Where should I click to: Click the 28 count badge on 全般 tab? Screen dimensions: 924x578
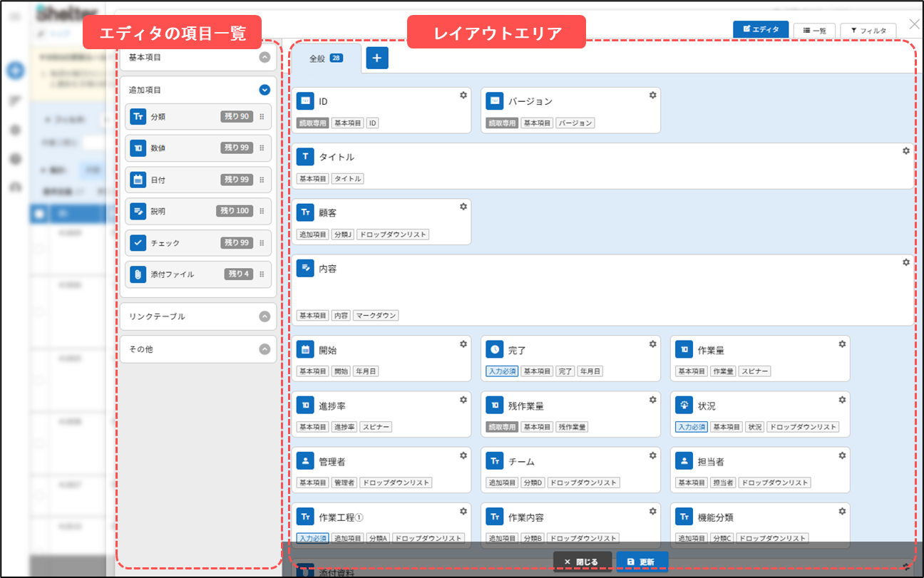point(336,58)
